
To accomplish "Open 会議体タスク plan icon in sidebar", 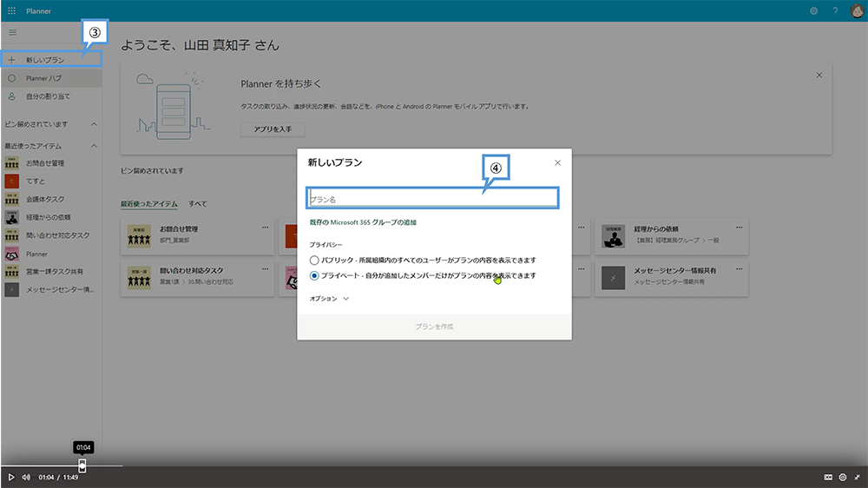I will point(11,199).
